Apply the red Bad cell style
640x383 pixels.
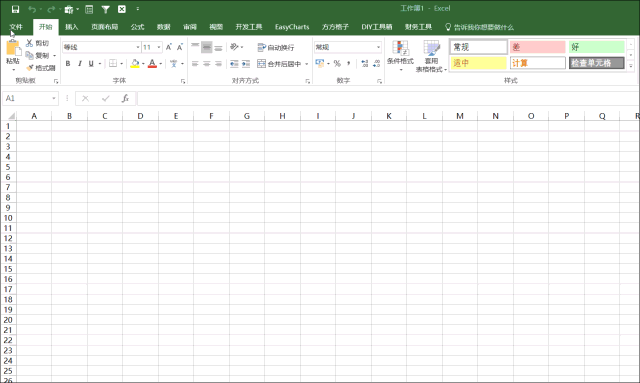[x=537, y=47]
